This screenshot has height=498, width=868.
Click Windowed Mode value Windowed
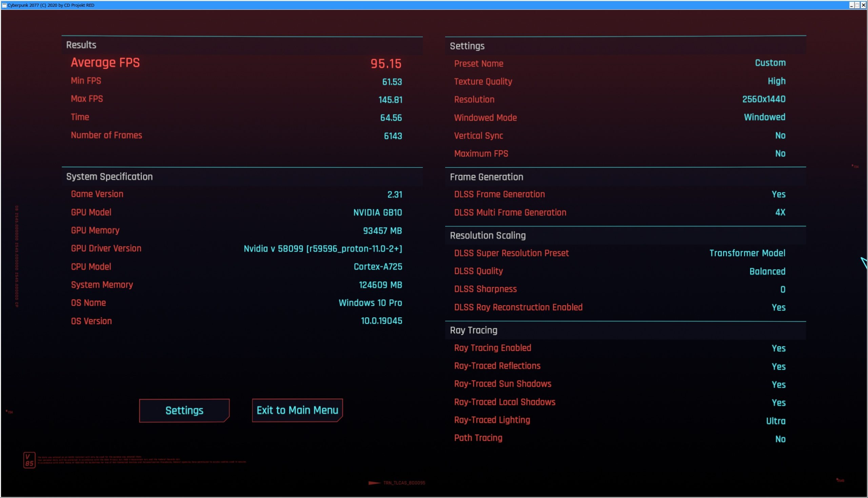tap(765, 117)
